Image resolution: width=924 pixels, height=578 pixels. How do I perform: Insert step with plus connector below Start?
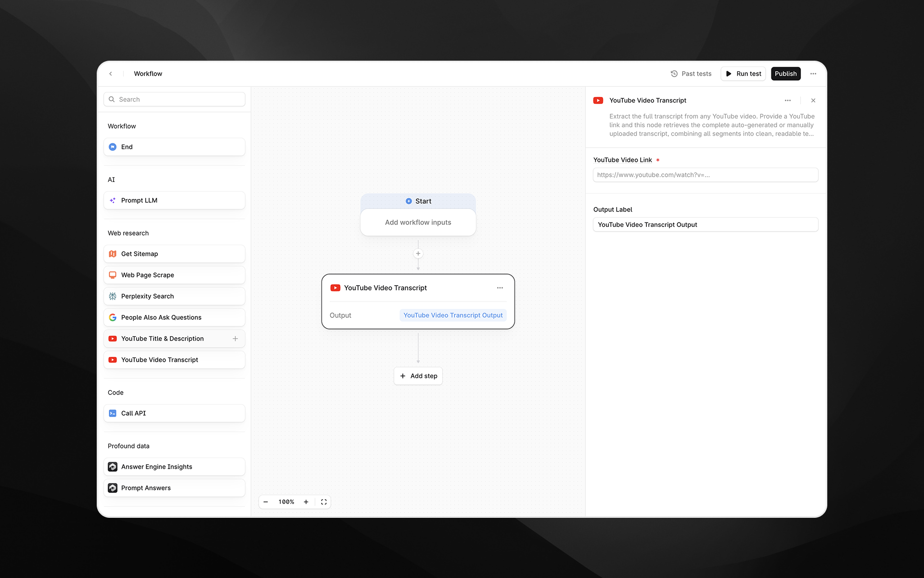(418, 253)
